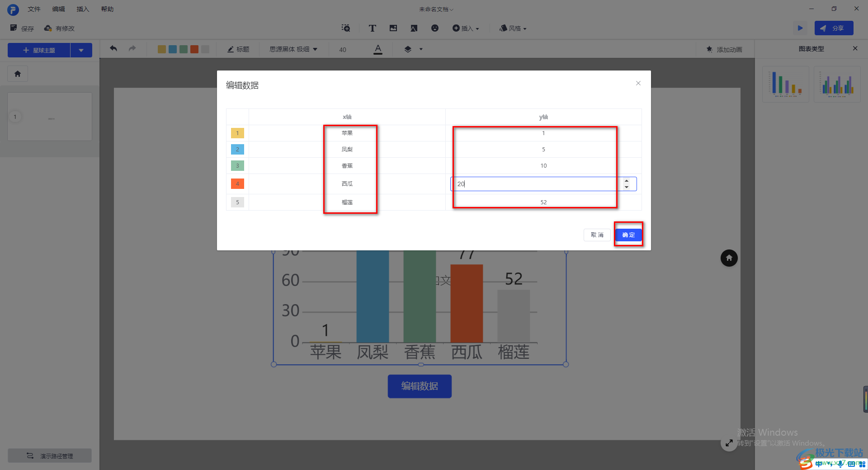Click the orange row 4 color swatch
Viewport: 868px width, 470px height.
(x=237, y=184)
